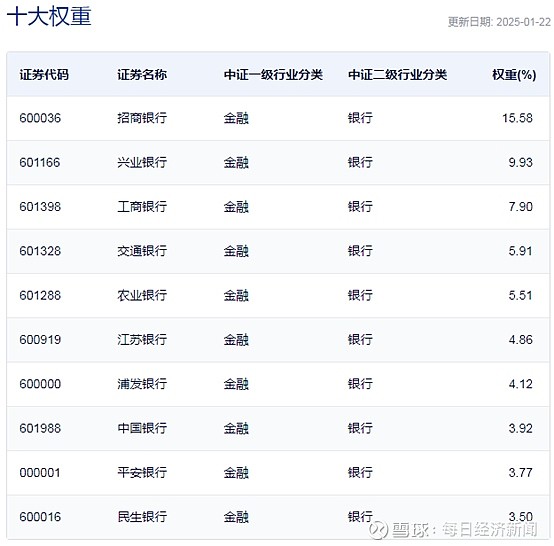
Task: Select security code 601988
Action: [40, 428]
